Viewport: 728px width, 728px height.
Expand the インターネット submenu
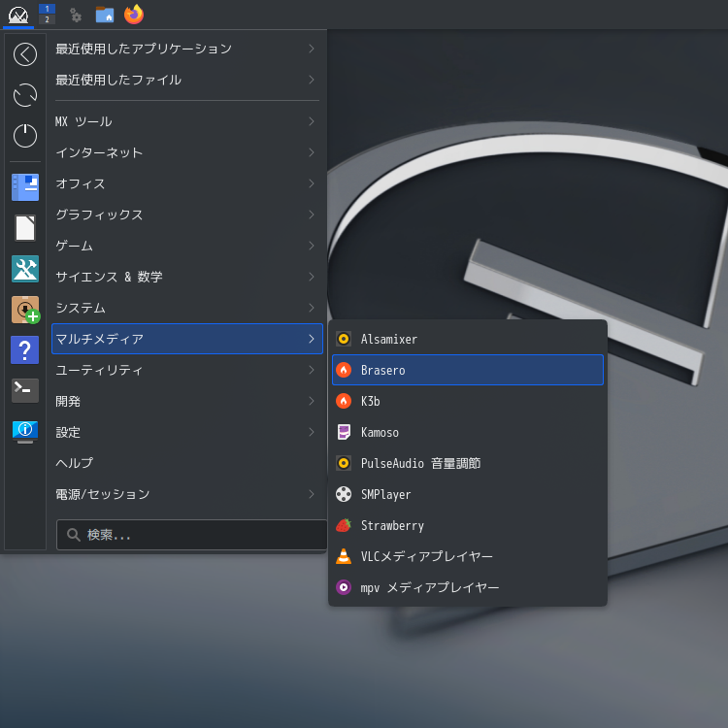(x=187, y=152)
